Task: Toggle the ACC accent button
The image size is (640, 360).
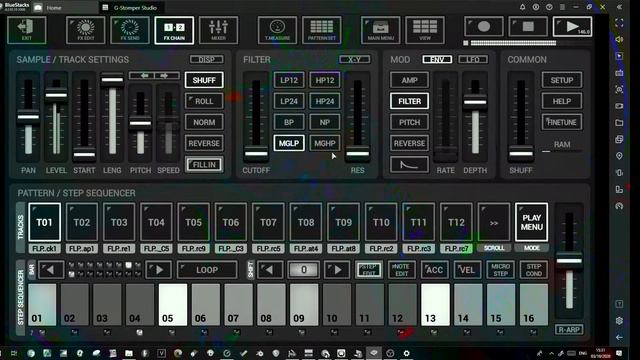Action: click(434, 270)
